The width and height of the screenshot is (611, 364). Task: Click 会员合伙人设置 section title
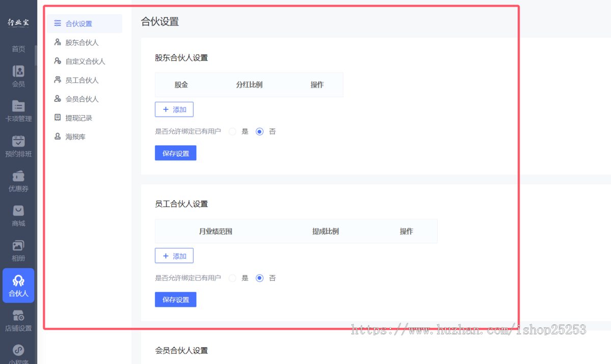(x=181, y=351)
